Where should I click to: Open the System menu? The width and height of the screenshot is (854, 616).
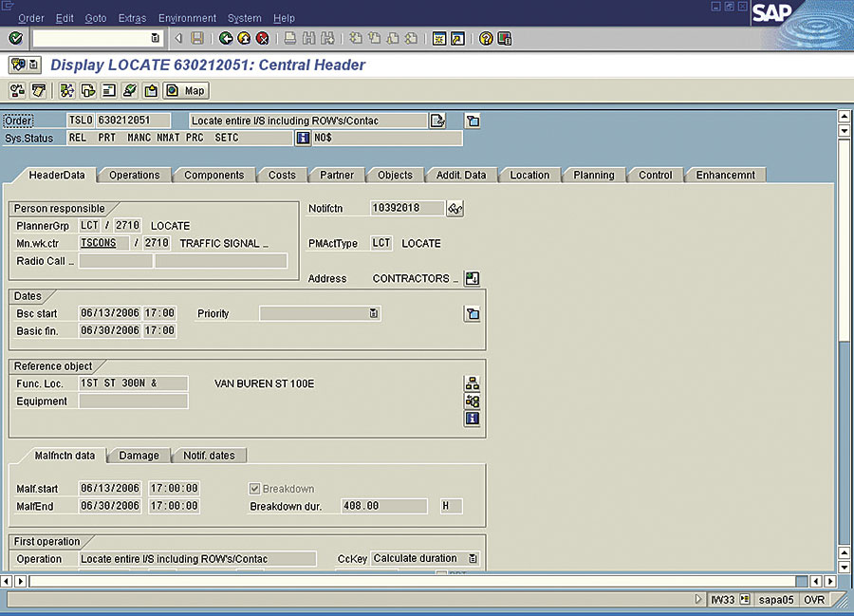pos(245,18)
